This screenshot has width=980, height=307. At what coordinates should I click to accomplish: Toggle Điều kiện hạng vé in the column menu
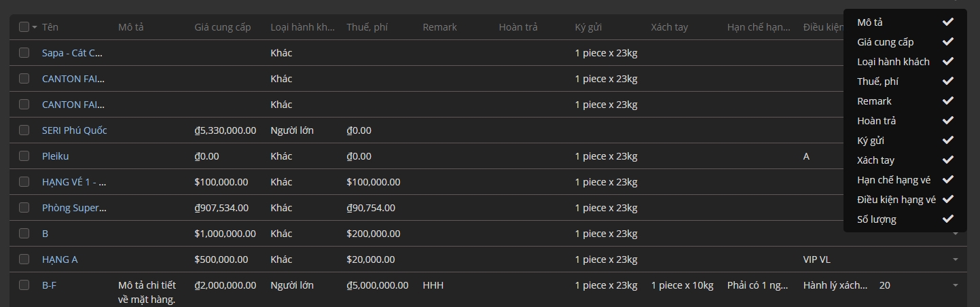coord(896,199)
